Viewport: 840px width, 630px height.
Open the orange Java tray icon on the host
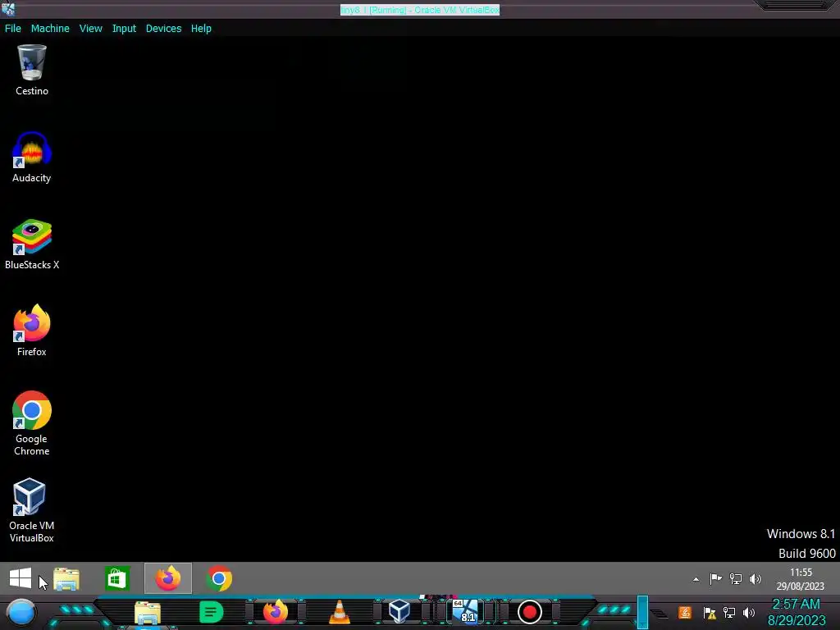click(685, 612)
